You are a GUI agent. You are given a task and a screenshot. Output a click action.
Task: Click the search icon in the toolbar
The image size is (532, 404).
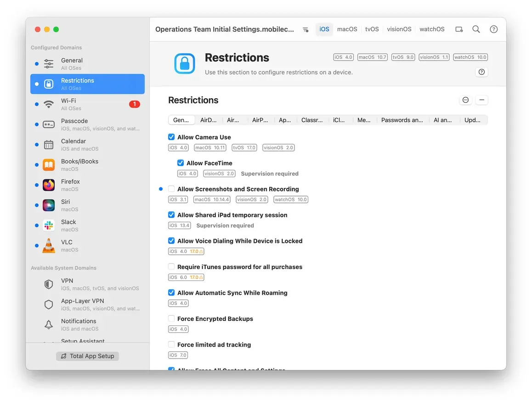(476, 29)
